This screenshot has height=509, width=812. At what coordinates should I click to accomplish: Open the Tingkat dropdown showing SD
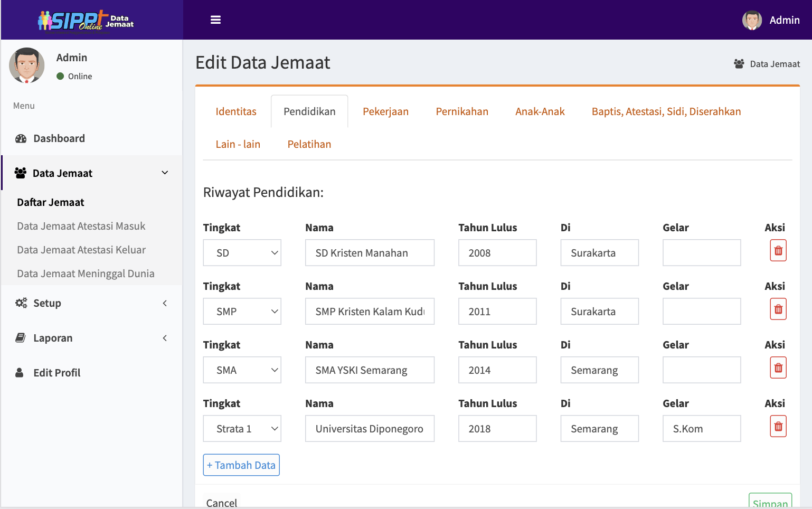242,253
